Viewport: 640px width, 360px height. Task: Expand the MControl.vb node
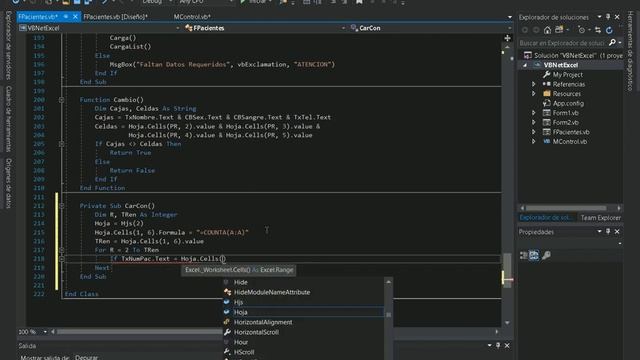pos(533,142)
